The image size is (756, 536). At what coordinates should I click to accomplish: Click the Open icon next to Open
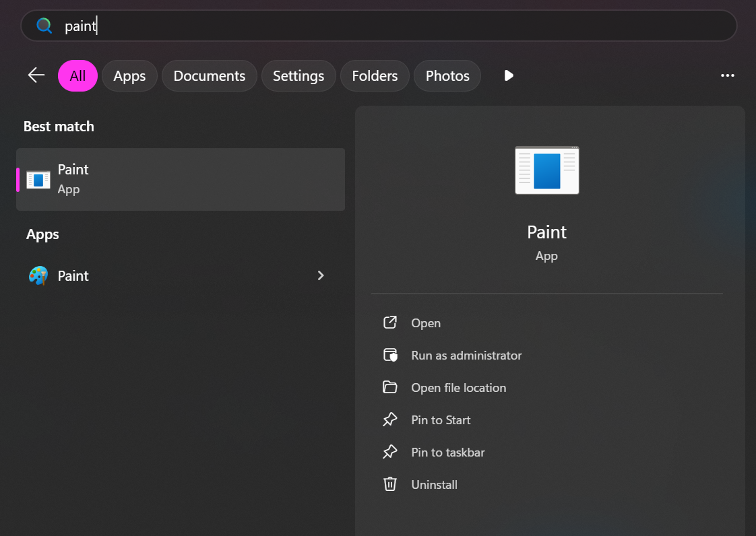pos(389,323)
